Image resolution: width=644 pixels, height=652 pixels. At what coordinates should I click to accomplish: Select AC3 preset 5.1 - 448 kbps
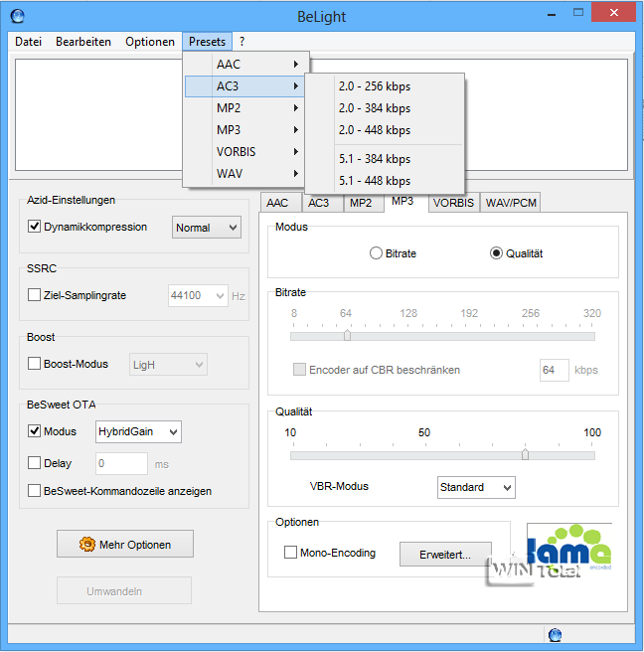[385, 181]
